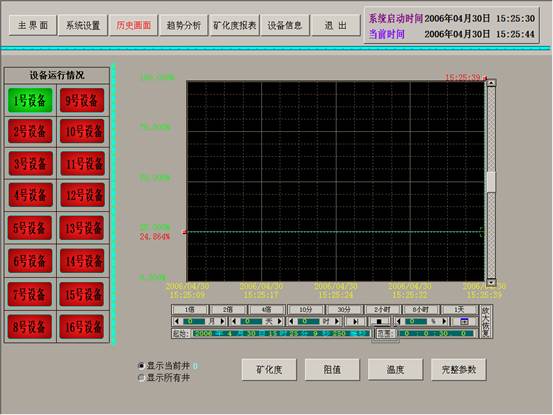Click the vertical scrollbar thumb beside chart

point(491,182)
